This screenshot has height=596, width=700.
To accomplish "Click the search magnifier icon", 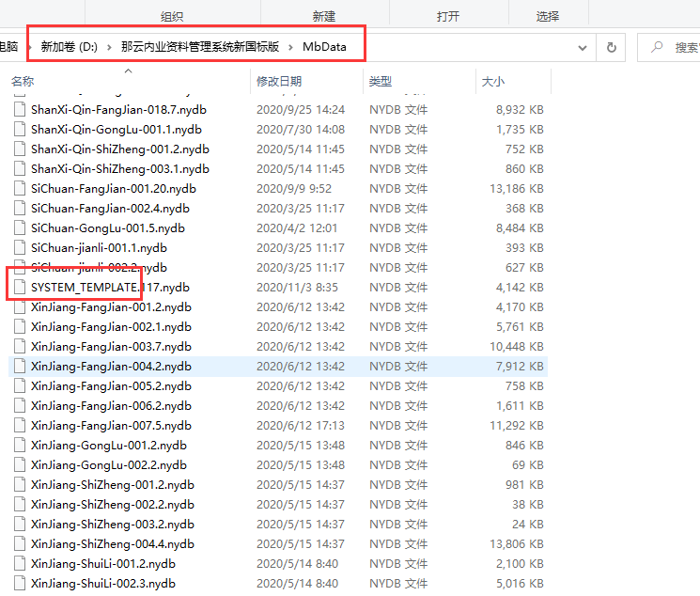I will pyautogui.click(x=657, y=47).
